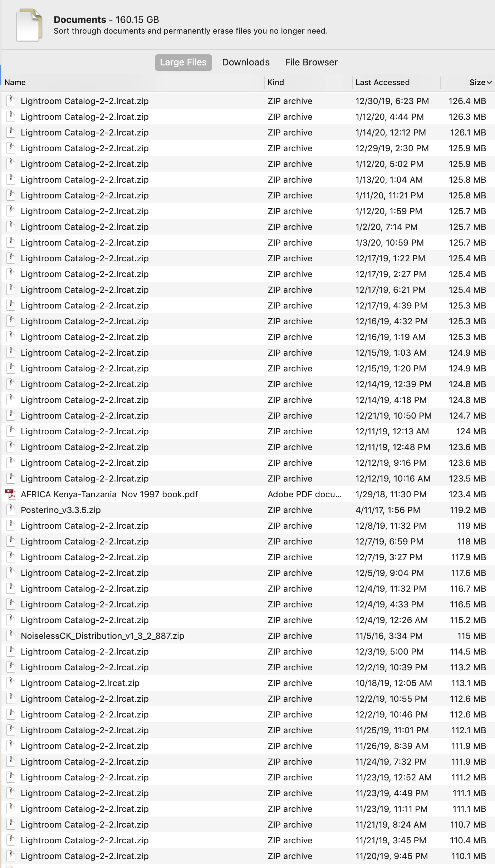Viewport: 495px width, 868px height.
Task: Click the zip icon of Posterino_v3.3.5.zip
Action: click(x=11, y=510)
